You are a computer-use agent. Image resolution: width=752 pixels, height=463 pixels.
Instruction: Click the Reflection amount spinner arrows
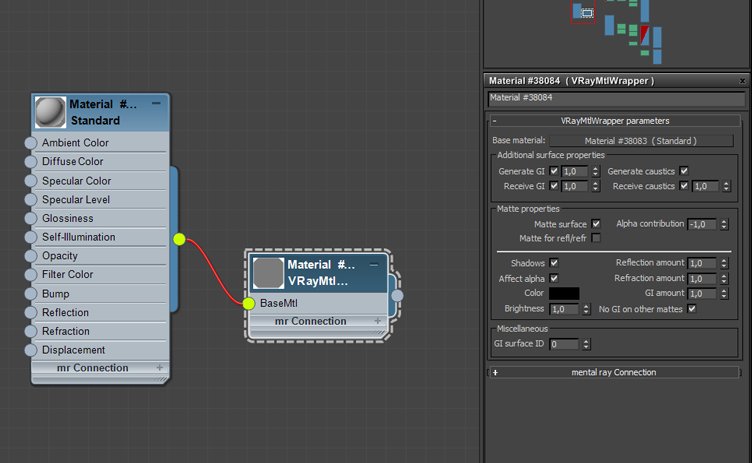[724, 263]
